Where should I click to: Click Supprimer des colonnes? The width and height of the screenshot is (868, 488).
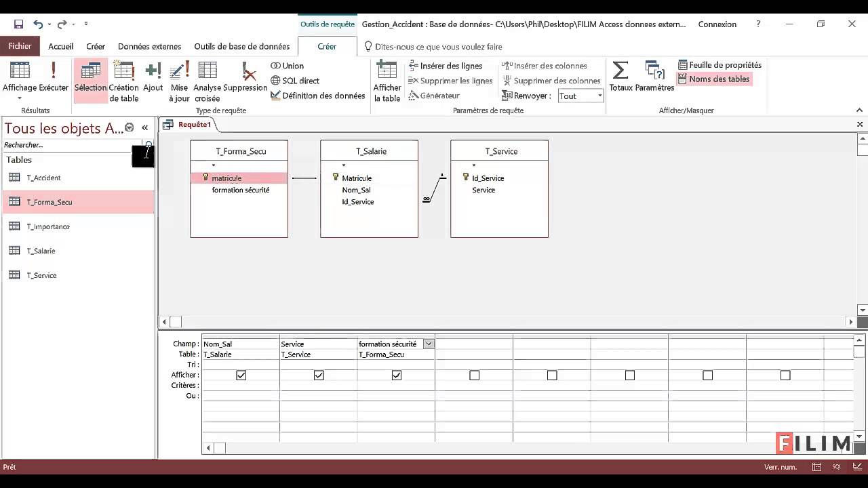click(x=551, y=81)
